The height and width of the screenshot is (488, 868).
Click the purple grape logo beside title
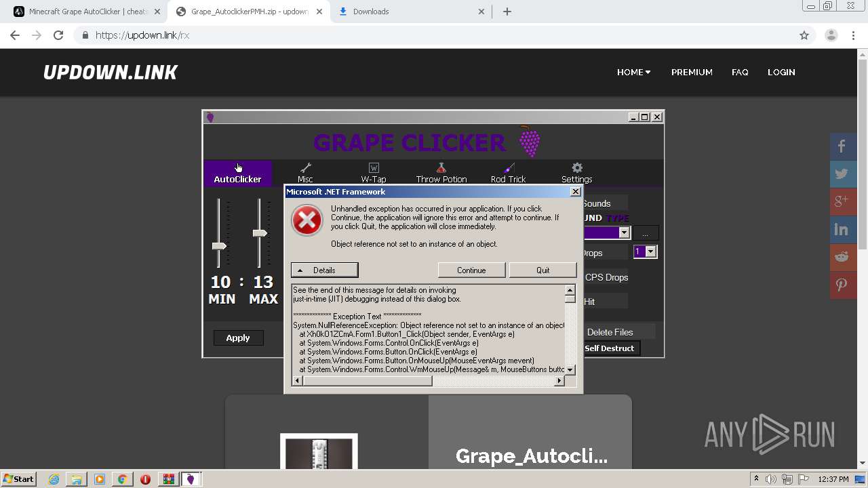coord(530,141)
